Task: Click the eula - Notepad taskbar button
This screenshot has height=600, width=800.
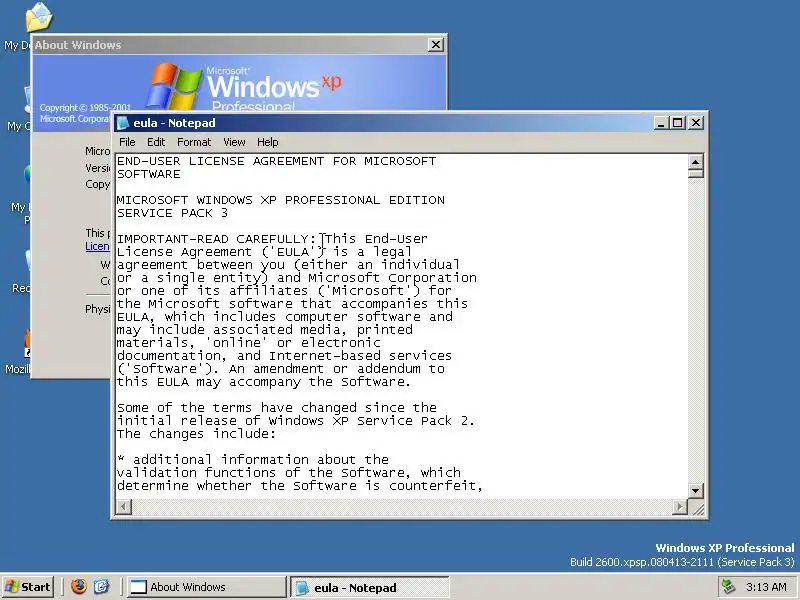Action: [370, 587]
